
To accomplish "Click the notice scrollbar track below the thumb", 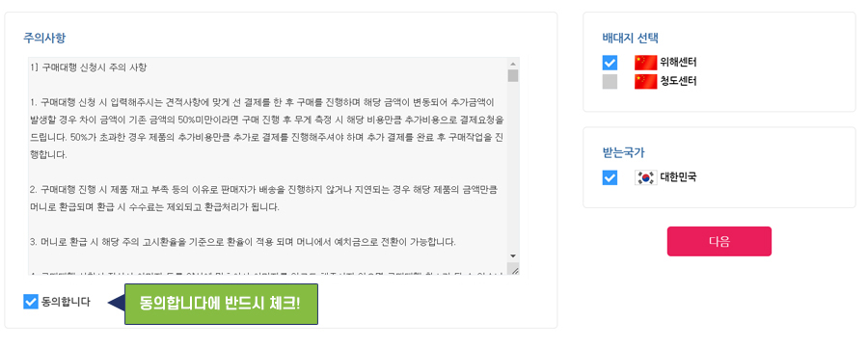I will [x=513, y=166].
